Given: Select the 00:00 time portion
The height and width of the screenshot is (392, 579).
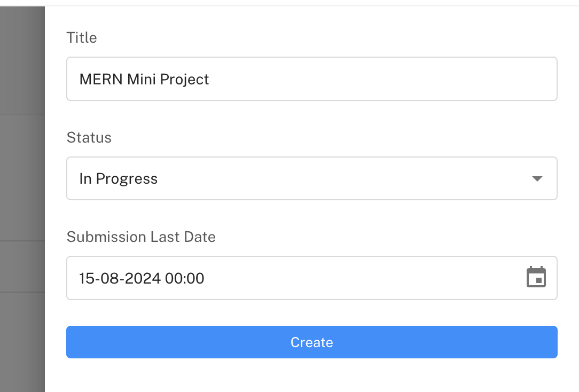Looking at the screenshot, I should (184, 278).
